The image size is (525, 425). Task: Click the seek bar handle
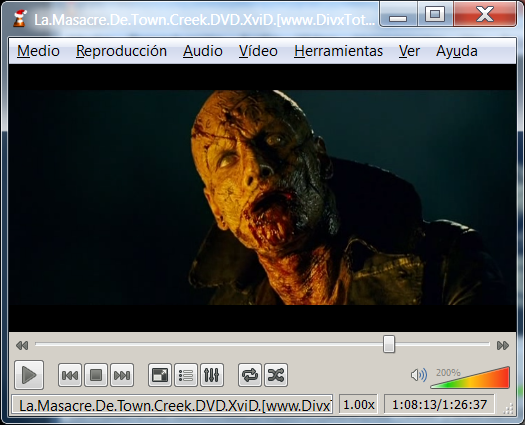[x=389, y=344]
